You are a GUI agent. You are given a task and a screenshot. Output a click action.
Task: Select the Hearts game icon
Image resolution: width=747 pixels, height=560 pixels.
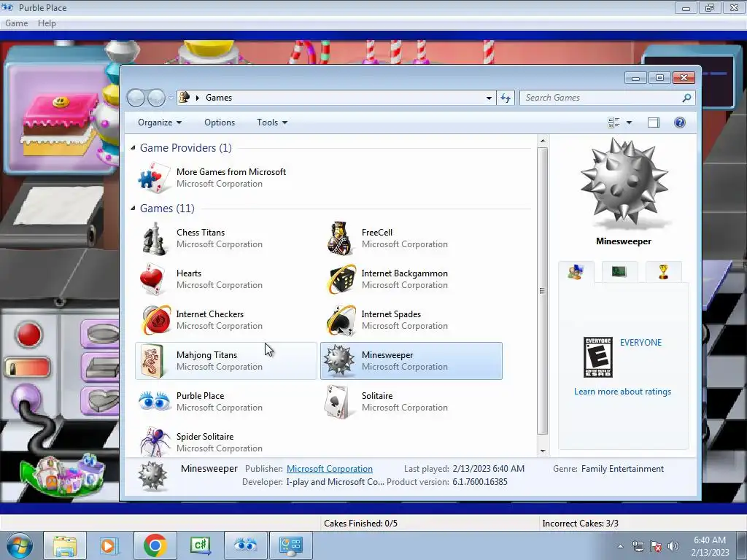pos(153,279)
